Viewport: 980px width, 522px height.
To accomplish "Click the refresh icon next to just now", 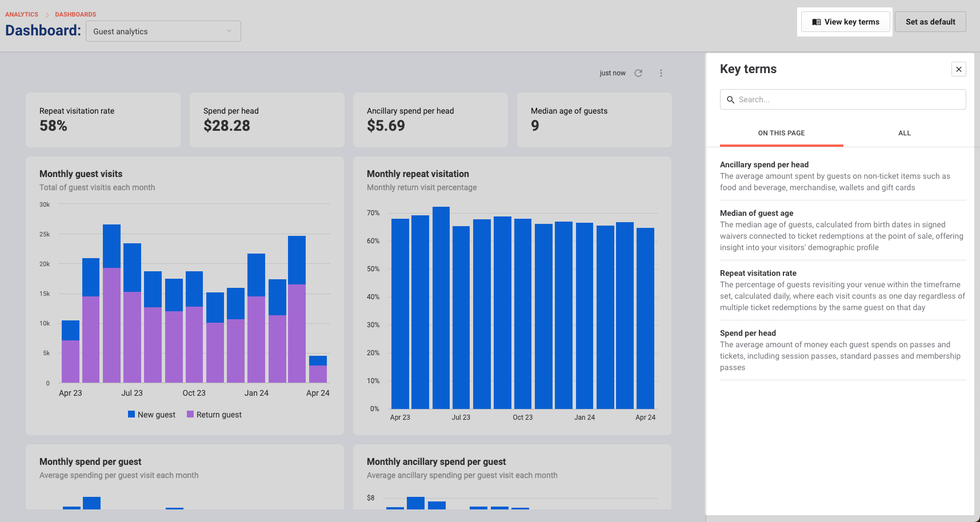I will [x=638, y=73].
